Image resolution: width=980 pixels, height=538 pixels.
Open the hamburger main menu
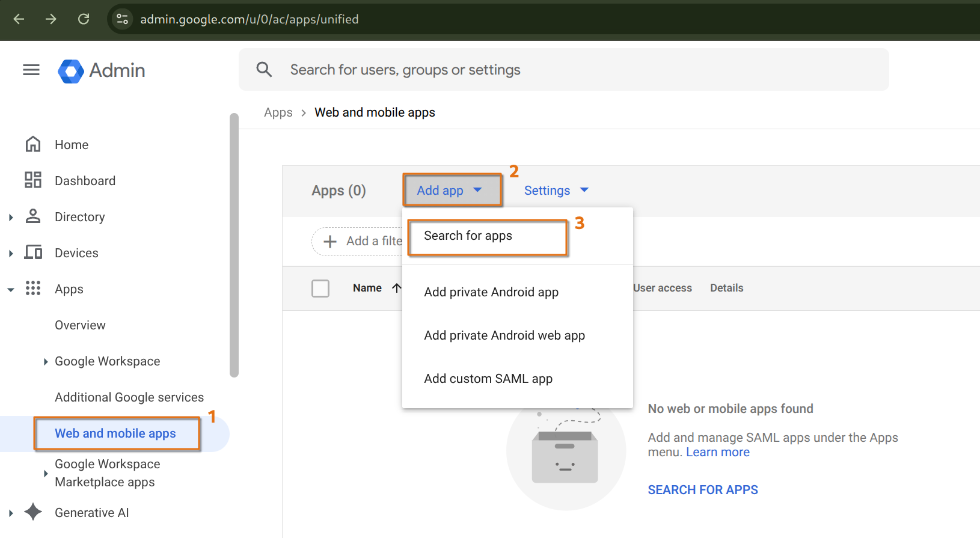(31, 70)
